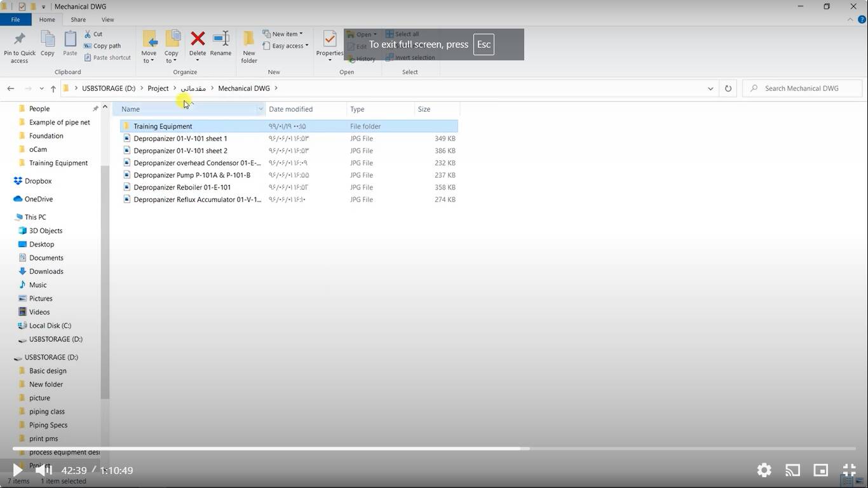Click Paste shortcut in the Clipboard group
868x488 pixels.
coord(107,57)
